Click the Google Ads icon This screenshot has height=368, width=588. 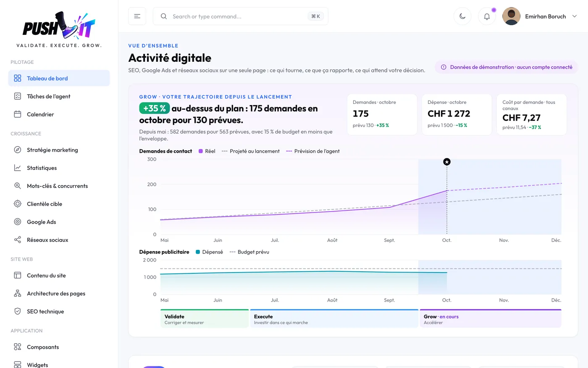[17, 222]
